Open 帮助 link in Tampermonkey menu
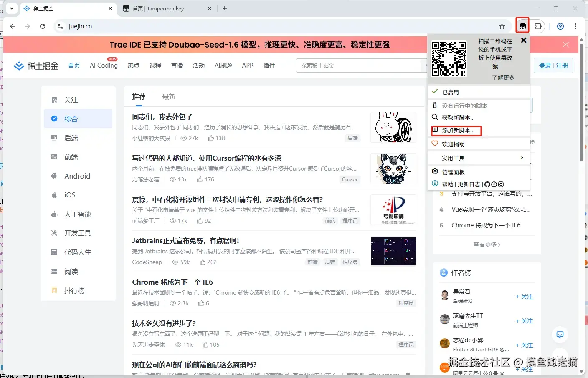This screenshot has width=588, height=378. [448, 184]
